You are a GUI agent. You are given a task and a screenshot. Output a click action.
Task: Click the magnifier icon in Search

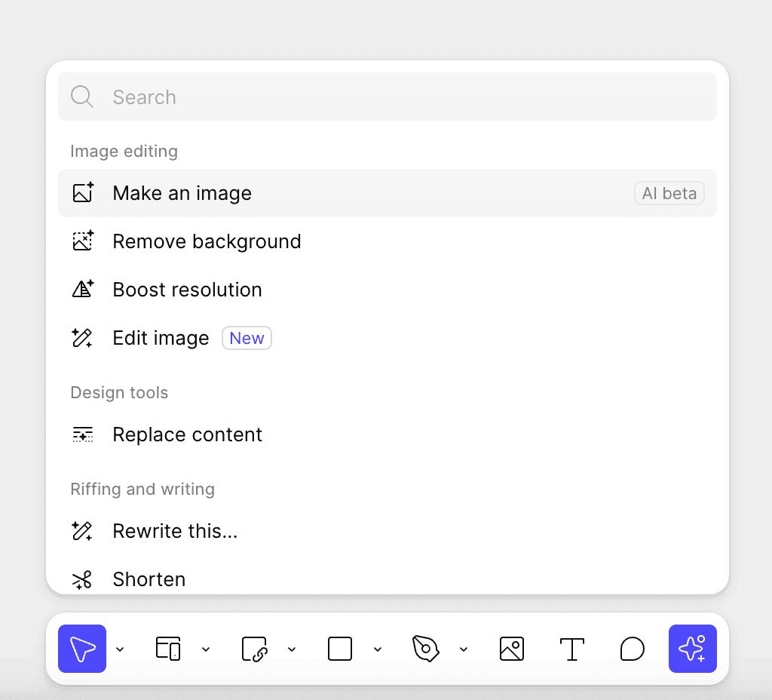[81, 97]
